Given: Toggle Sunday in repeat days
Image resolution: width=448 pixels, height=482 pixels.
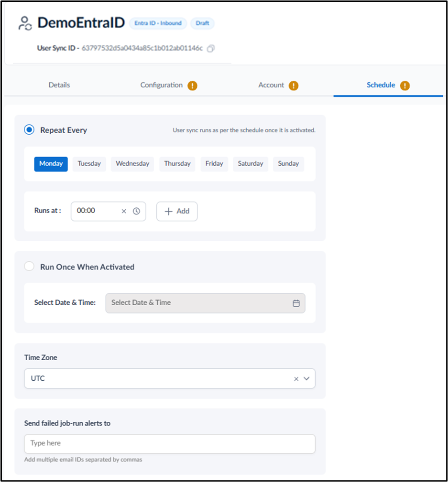Looking at the screenshot, I should click(x=288, y=164).
